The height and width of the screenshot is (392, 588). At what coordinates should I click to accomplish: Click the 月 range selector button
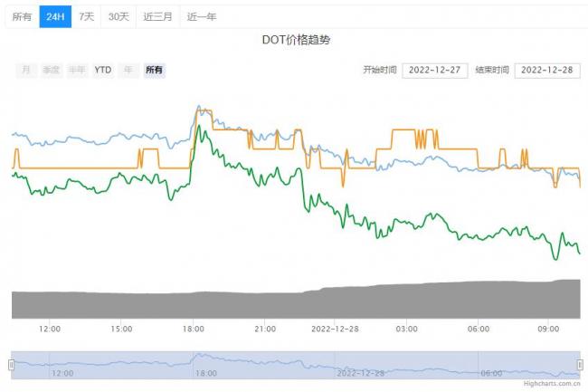(x=26, y=70)
